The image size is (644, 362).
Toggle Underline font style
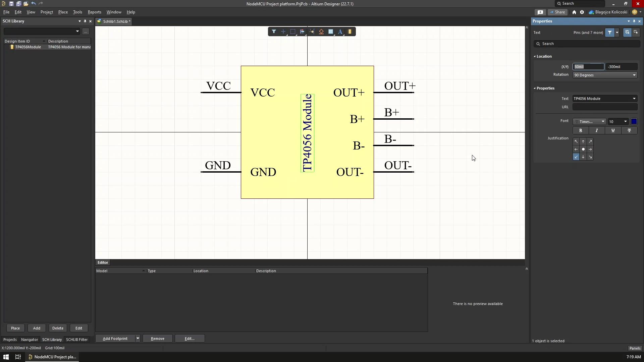(613, 131)
